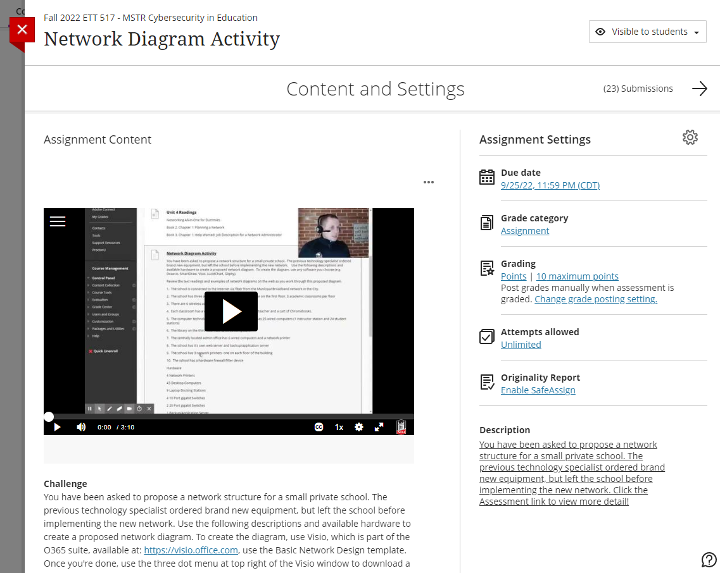Expand the Visible to students dropdown
The image size is (720, 574).
coord(647,32)
